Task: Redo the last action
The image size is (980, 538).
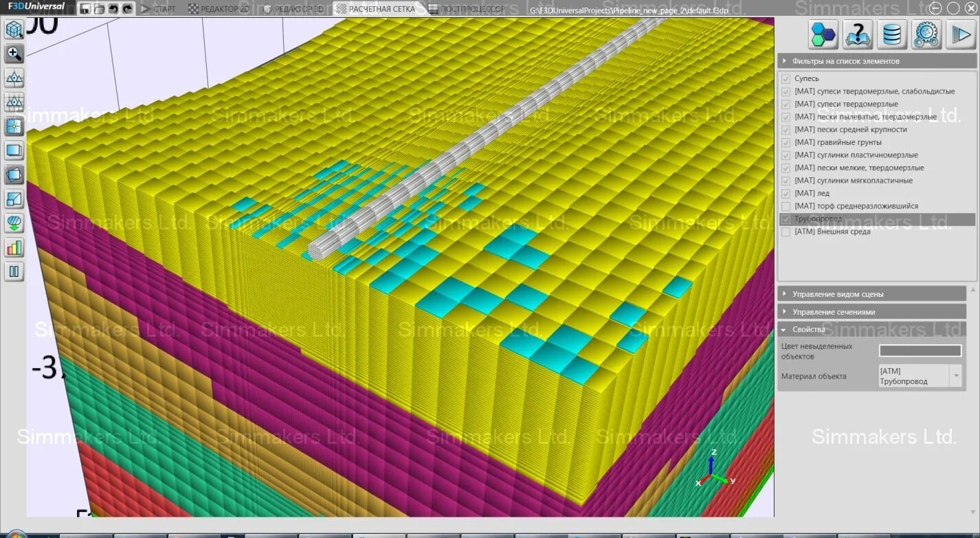Action: (x=128, y=9)
